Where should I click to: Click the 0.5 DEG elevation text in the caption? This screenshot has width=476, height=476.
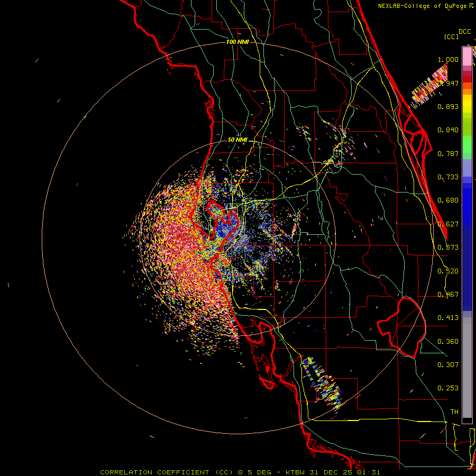tap(254, 472)
